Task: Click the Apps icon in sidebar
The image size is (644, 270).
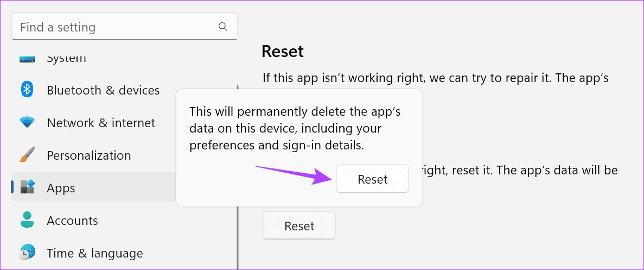Action: point(28,187)
